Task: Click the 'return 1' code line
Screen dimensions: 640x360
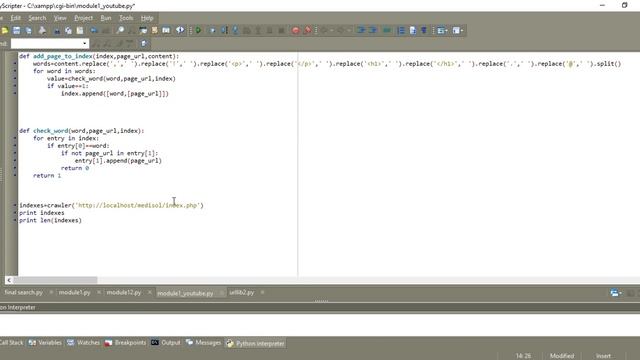Action: [x=47, y=176]
